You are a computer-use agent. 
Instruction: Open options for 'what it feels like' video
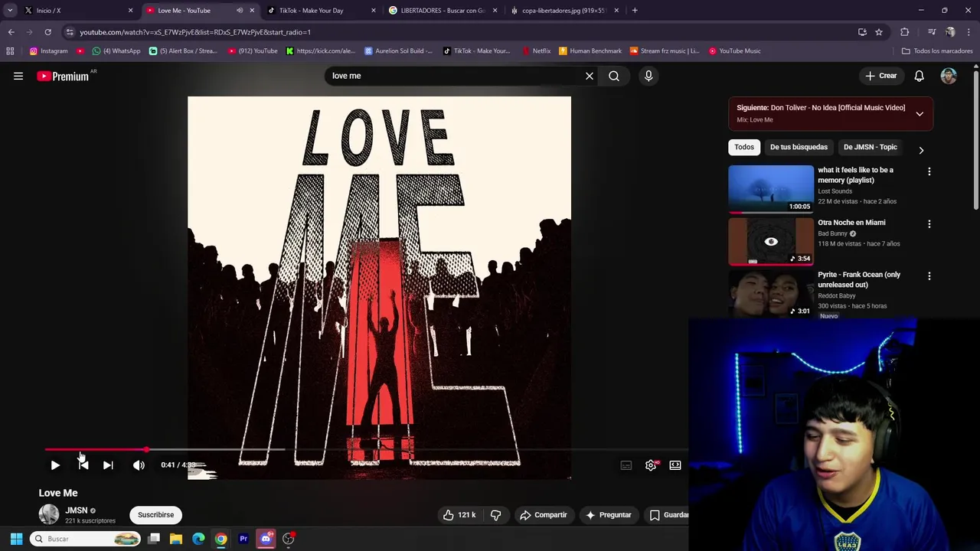point(929,172)
